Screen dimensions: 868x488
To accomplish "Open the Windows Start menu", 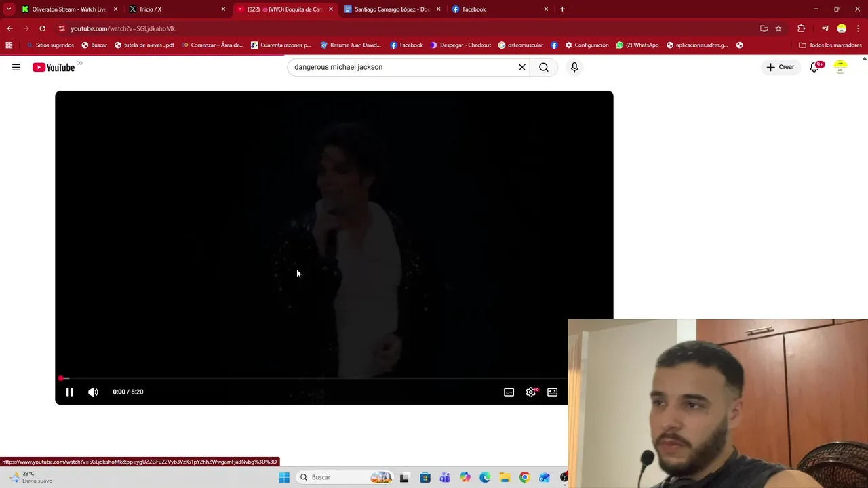I will [284, 477].
